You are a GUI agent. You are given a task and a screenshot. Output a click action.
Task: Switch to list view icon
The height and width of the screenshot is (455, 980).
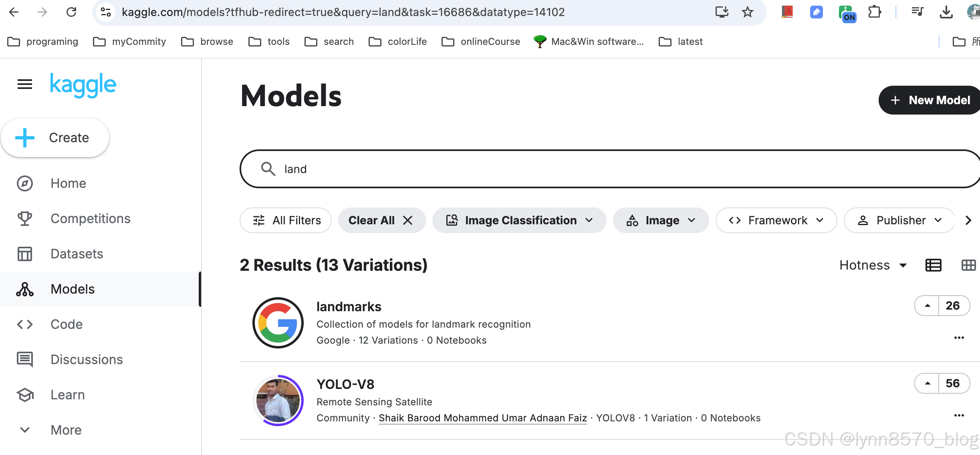(934, 265)
